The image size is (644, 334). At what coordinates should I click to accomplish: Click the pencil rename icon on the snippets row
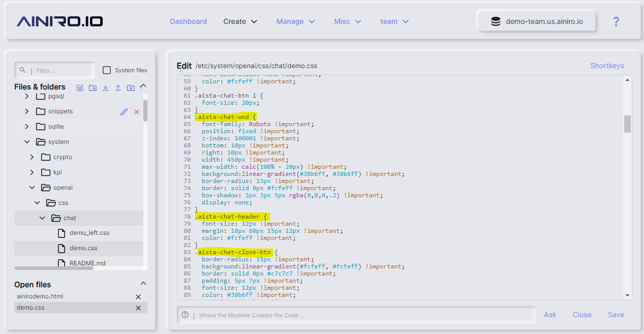point(124,112)
